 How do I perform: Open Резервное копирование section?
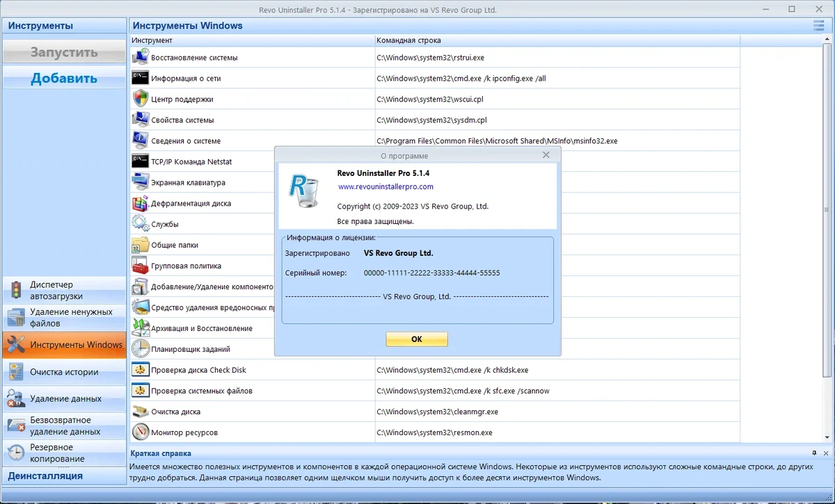[64, 453]
